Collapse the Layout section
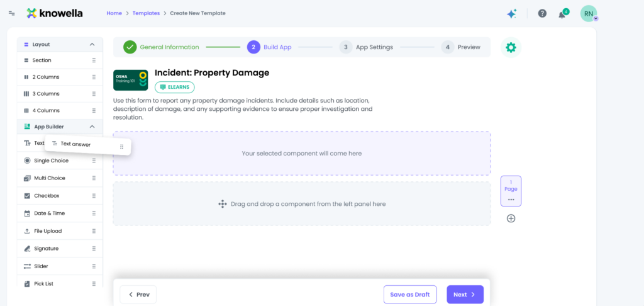The width and height of the screenshot is (644, 306). (92, 45)
